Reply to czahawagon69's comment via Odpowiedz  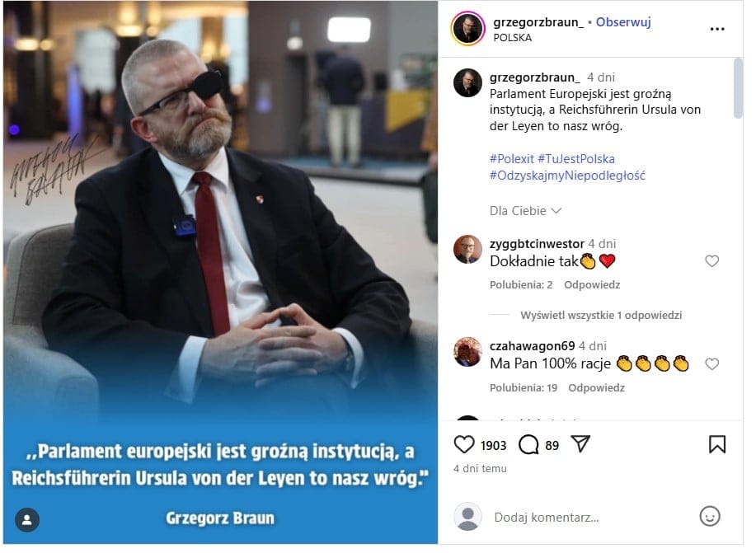[x=596, y=388]
